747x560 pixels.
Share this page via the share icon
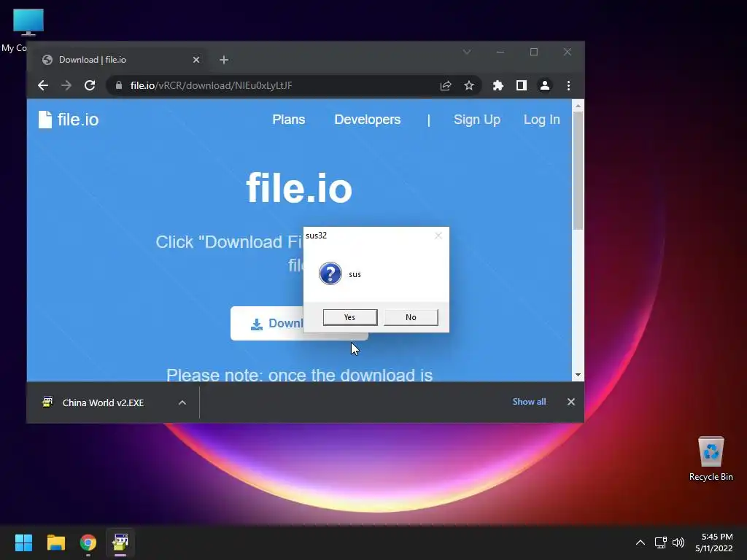(x=446, y=86)
